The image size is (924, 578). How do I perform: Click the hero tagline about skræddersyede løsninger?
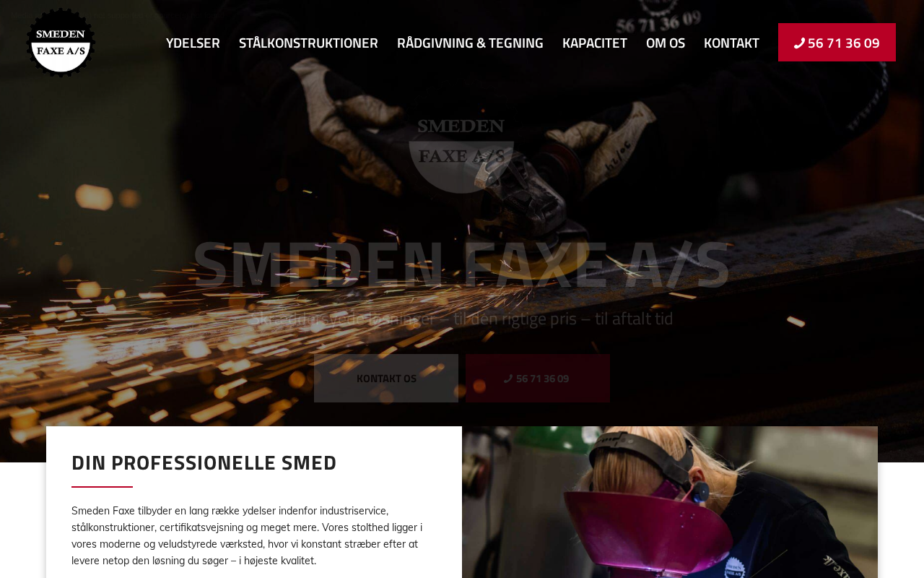(461, 319)
